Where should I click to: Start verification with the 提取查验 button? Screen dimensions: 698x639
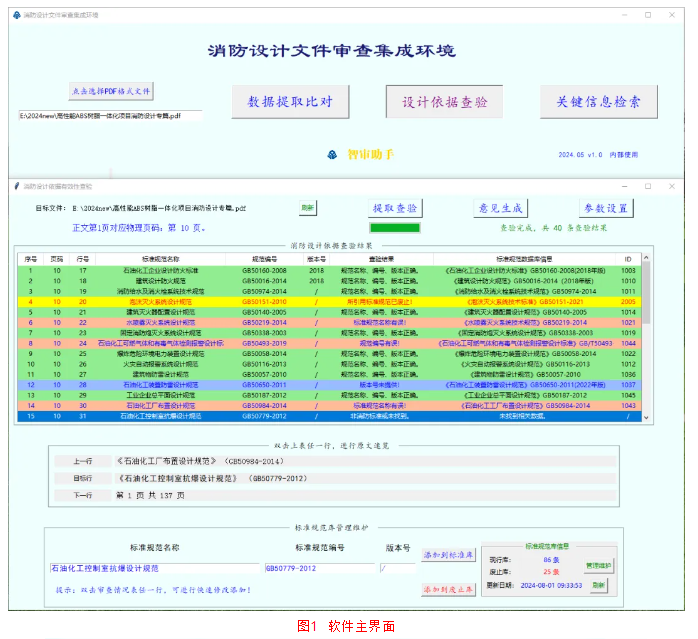click(395, 208)
